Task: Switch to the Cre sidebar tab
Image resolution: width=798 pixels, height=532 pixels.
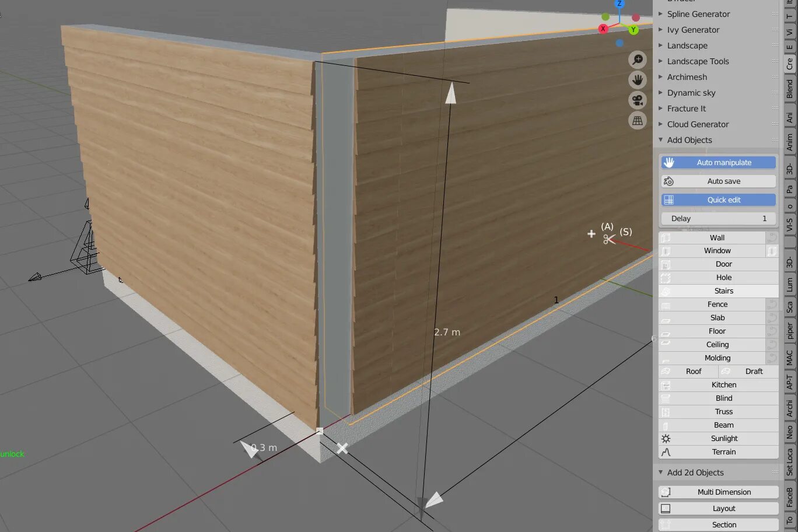Action: click(x=790, y=63)
